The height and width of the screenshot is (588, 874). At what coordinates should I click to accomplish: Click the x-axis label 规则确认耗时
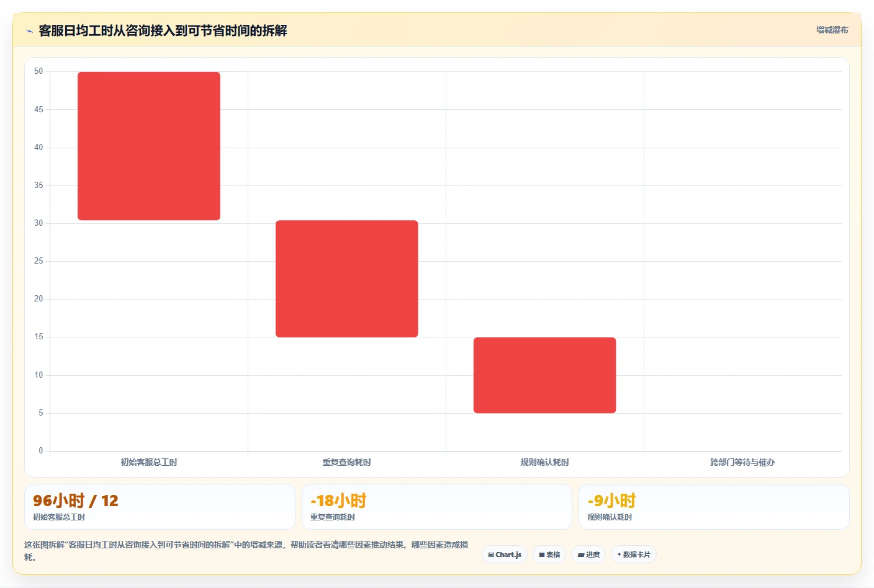tap(545, 462)
